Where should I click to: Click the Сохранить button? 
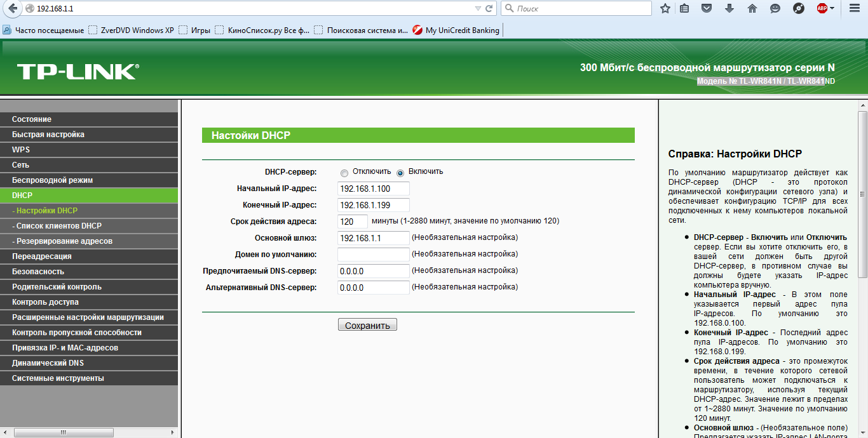point(367,325)
